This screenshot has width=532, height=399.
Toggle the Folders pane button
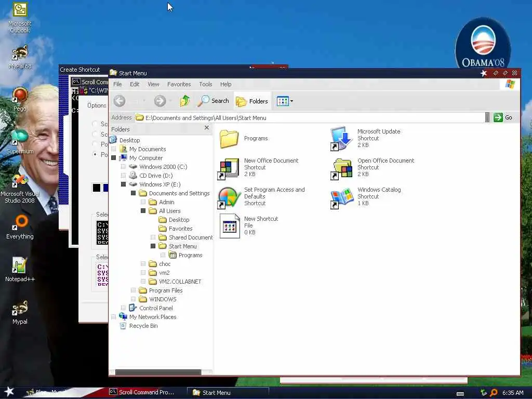coord(252,101)
